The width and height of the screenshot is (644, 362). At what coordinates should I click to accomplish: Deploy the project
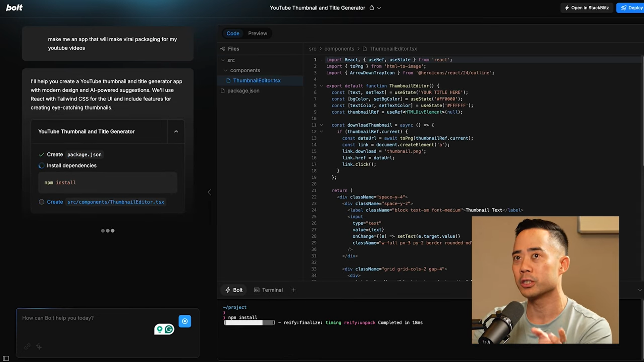(x=631, y=8)
